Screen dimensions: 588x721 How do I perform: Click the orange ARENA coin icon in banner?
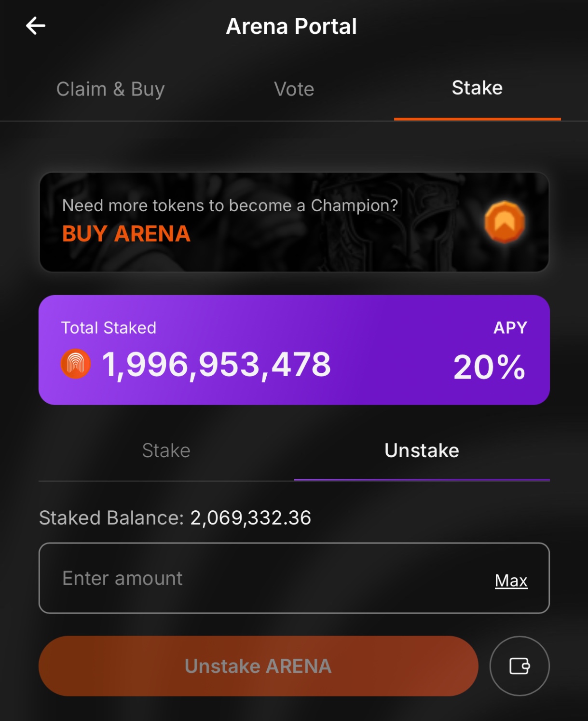click(x=505, y=222)
